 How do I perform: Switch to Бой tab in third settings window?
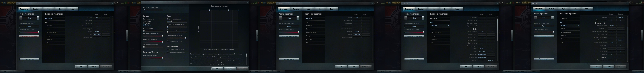click(320, 9)
